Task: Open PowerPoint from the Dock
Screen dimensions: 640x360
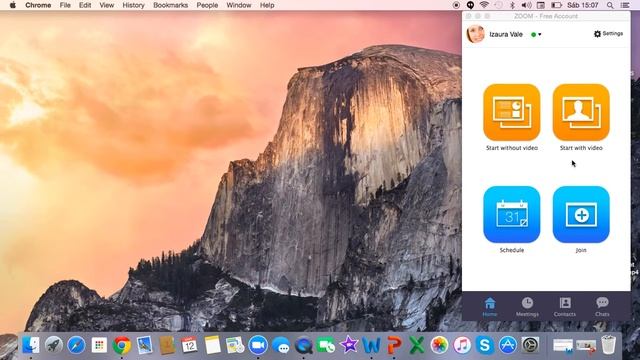Action: click(394, 345)
